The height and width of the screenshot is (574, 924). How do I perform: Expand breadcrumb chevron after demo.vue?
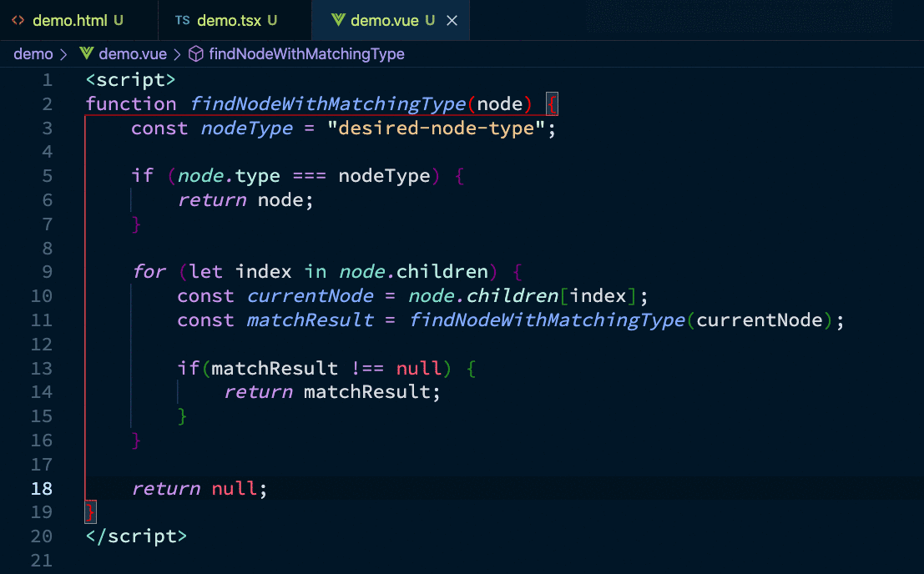click(177, 55)
